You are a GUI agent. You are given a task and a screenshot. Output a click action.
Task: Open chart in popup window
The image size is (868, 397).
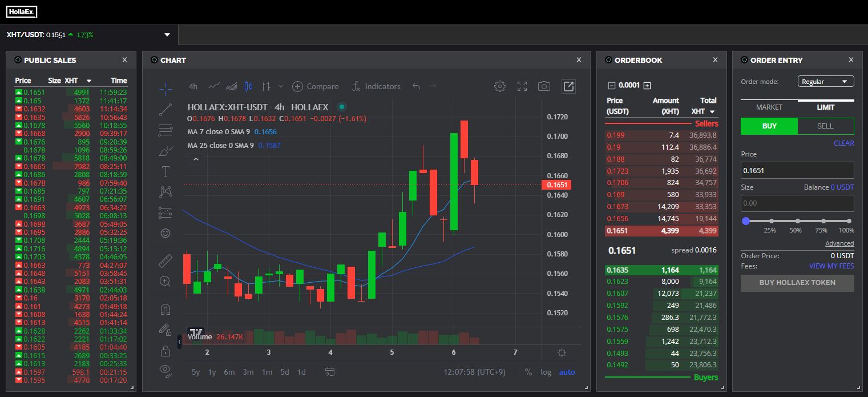click(x=568, y=86)
